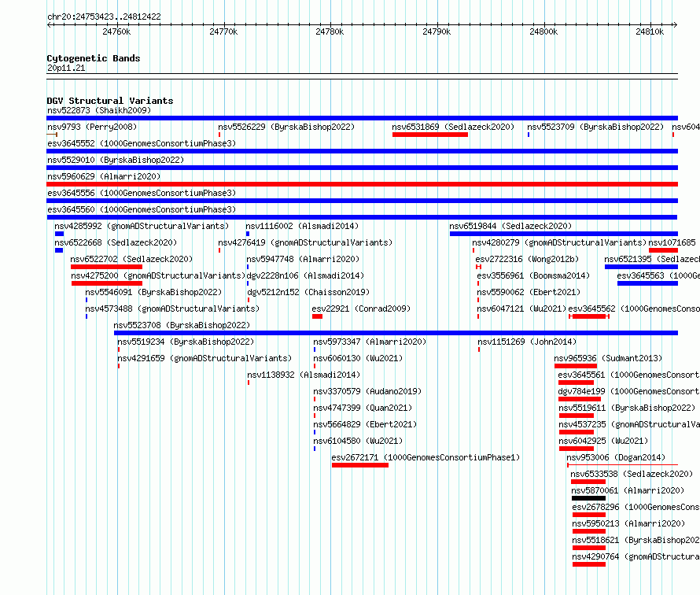Click nsv953006 (Dogan2014) label
Screen dimensions: 700x595
tap(616, 457)
